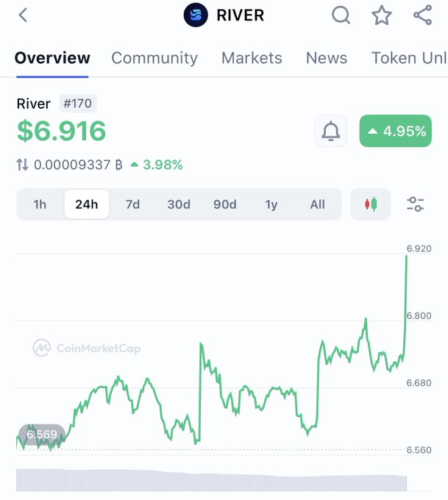Swap currency with the up-down arrows icon
The image size is (448, 500).
coord(22,165)
